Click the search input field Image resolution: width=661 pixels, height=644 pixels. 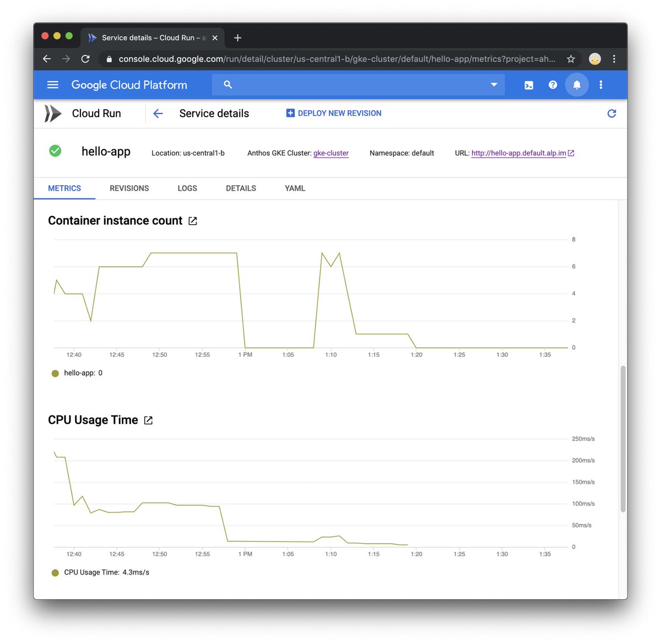[358, 85]
